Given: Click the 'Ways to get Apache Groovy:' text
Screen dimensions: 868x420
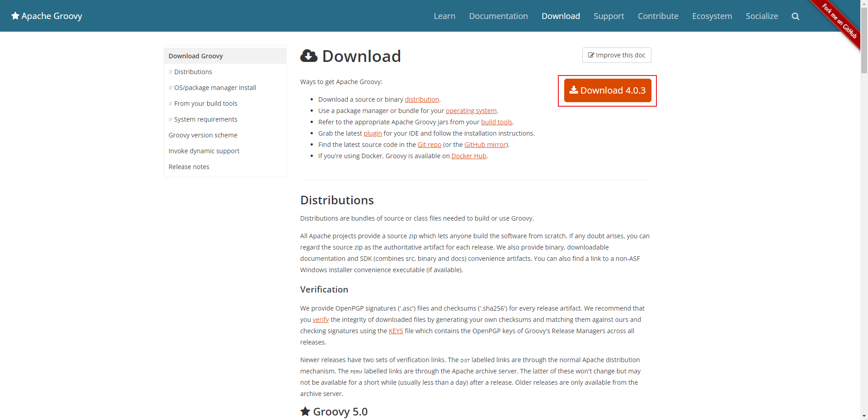Looking at the screenshot, I should point(341,82).
